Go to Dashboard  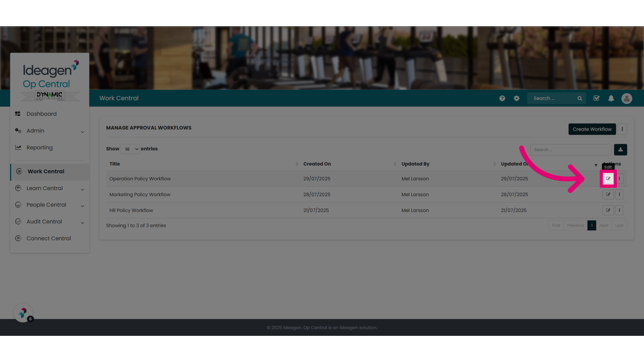point(42,114)
